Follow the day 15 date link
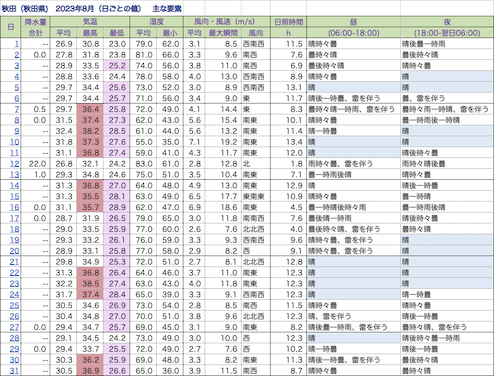Viewport: 494px width, 376px height. pyautogui.click(x=14, y=197)
